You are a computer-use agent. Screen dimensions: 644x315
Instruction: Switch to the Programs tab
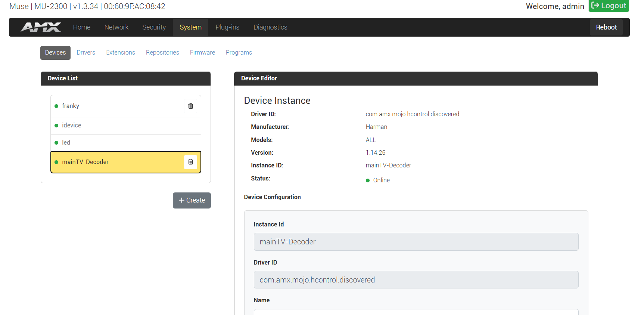pos(239,53)
